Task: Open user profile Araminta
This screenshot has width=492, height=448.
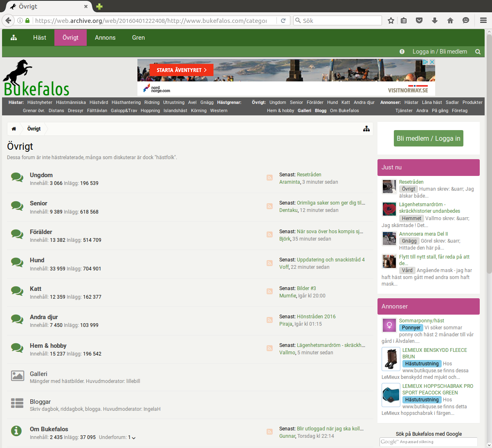Action: 290,182
